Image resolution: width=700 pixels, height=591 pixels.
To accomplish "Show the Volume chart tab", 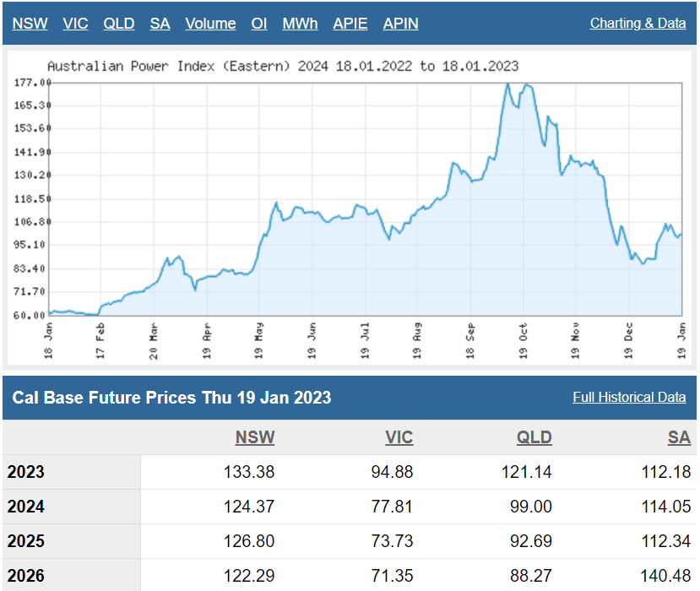I will (x=210, y=24).
